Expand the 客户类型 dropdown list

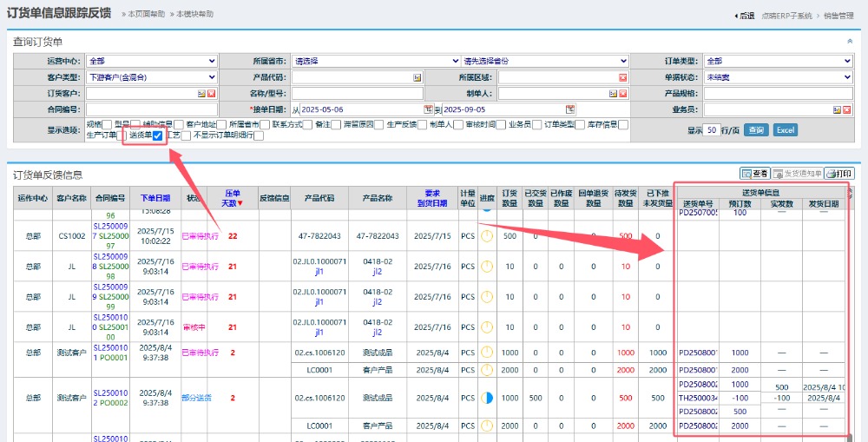(x=151, y=77)
